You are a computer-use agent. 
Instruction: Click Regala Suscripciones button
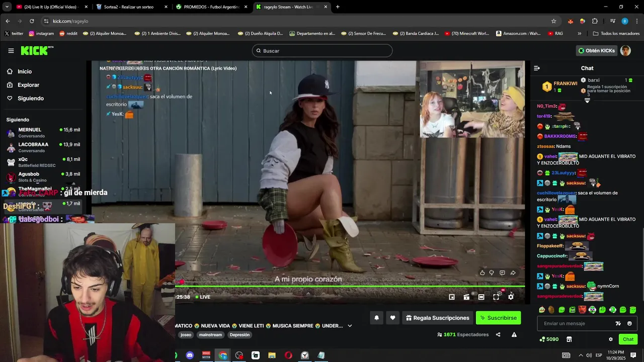(437, 318)
